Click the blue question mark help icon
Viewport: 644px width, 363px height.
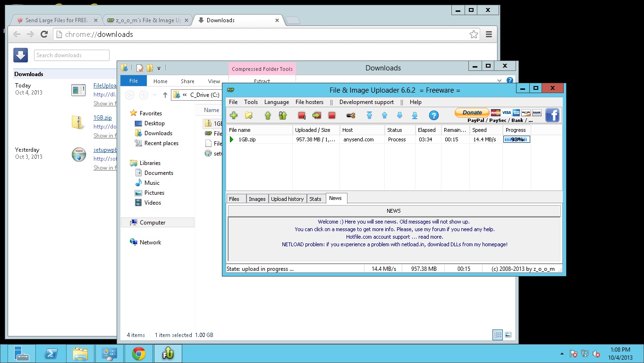point(433,115)
